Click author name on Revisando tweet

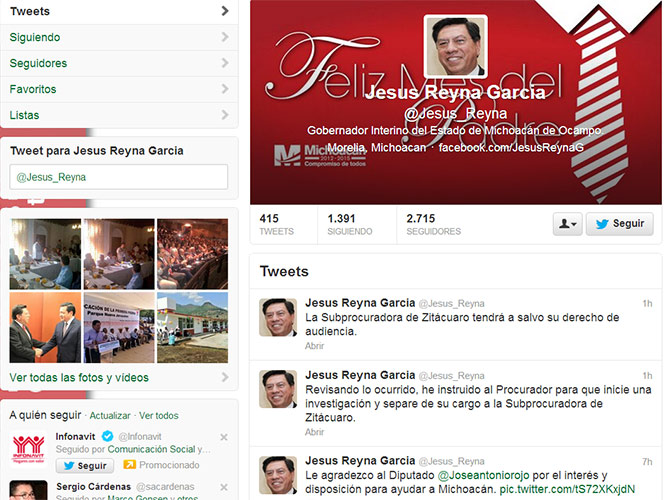coord(360,375)
